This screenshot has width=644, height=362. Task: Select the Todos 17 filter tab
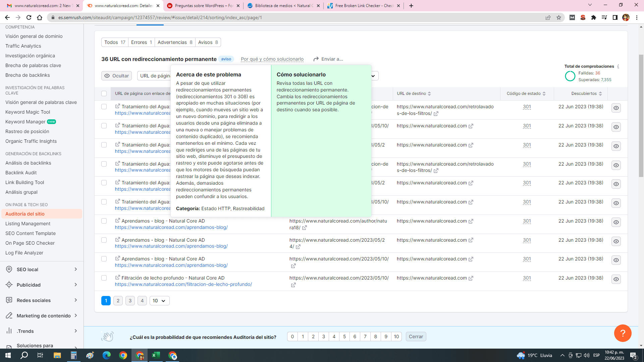[115, 42]
